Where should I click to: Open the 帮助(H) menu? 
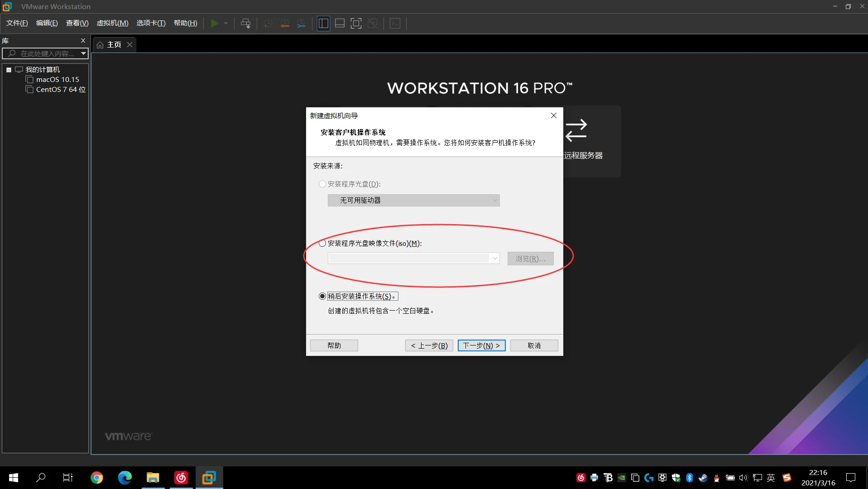tap(186, 23)
